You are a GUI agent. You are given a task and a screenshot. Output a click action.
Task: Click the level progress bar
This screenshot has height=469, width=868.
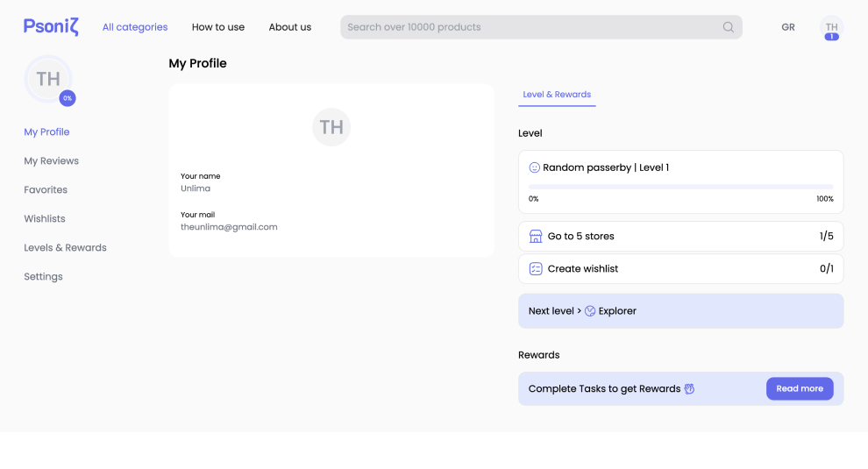coord(680,187)
